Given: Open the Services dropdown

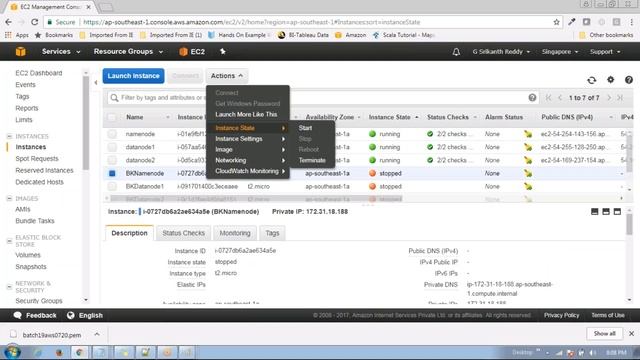Looking at the screenshot, I should (61, 52).
